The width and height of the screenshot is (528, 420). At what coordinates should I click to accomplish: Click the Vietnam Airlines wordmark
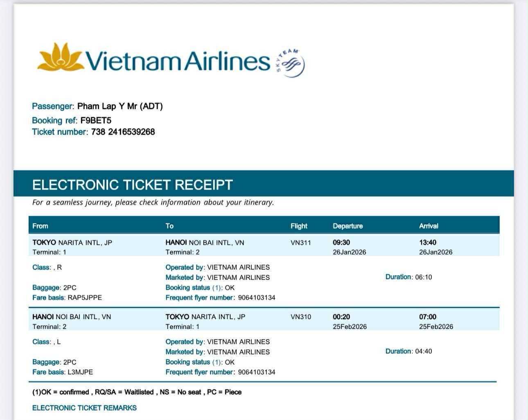coord(178,61)
